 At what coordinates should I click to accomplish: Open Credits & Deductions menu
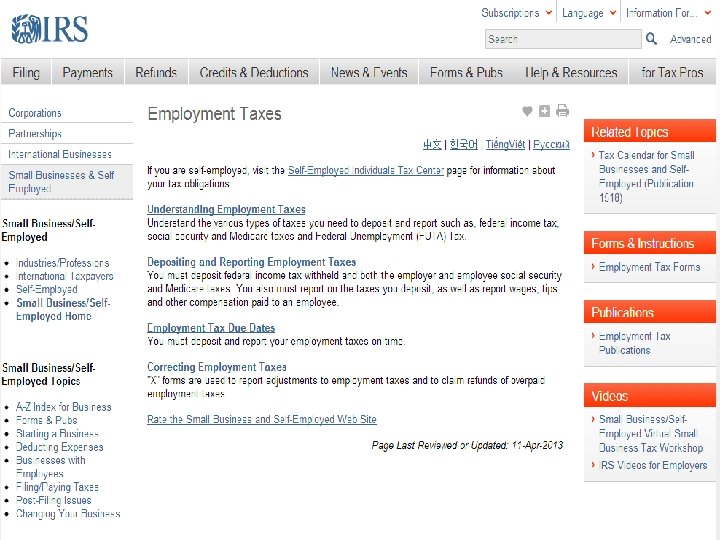coord(254,72)
